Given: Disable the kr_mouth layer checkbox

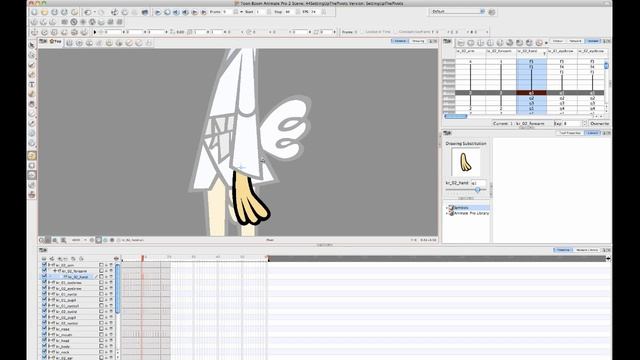Looking at the screenshot, I should [x=44, y=334].
